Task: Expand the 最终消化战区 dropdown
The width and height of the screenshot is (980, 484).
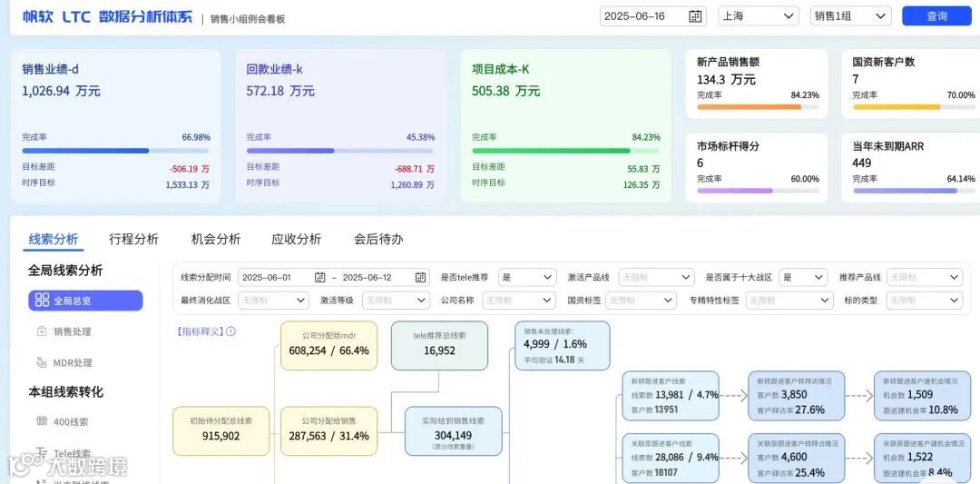Action: click(x=273, y=301)
